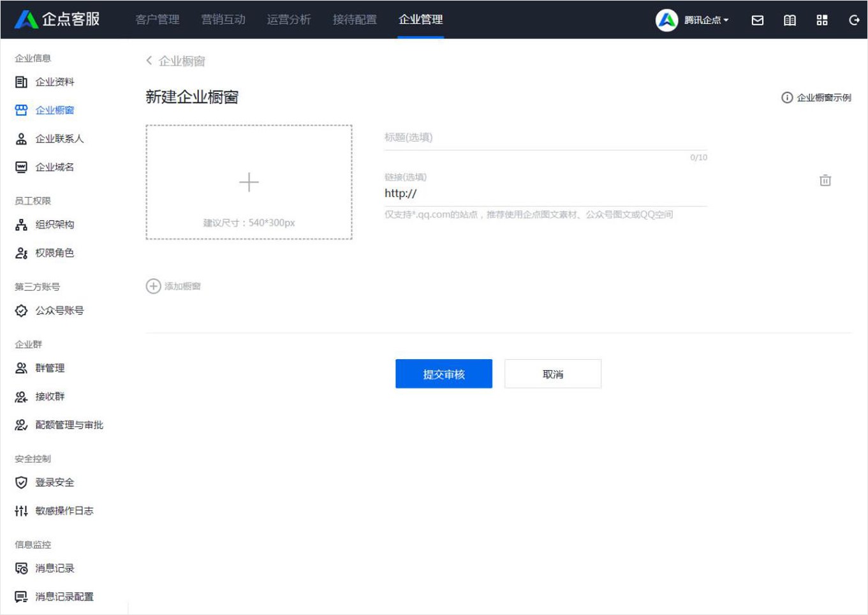打开应用中心九宫格图标
This screenshot has width=868, height=615.
[822, 20]
